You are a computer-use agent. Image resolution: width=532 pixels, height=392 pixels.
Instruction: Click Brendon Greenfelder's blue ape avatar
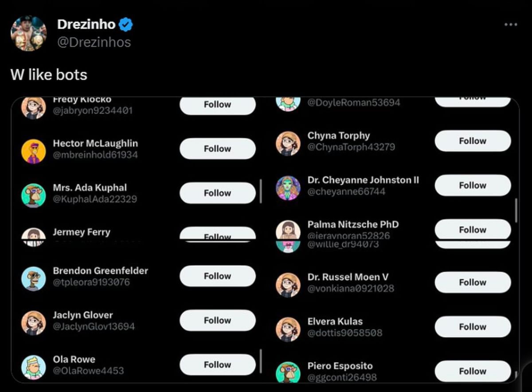point(33,276)
